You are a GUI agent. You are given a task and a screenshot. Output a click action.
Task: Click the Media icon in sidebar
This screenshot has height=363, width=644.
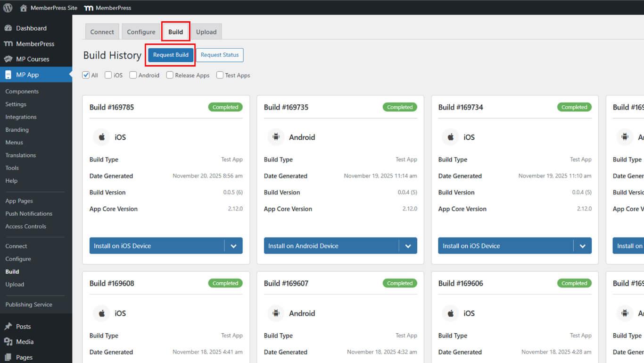(x=8, y=342)
